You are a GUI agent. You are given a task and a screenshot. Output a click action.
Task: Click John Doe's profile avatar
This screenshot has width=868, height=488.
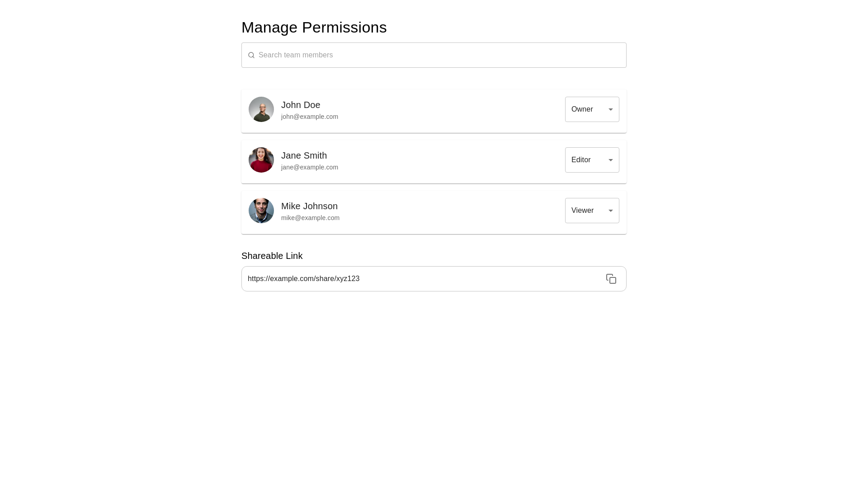click(x=261, y=109)
